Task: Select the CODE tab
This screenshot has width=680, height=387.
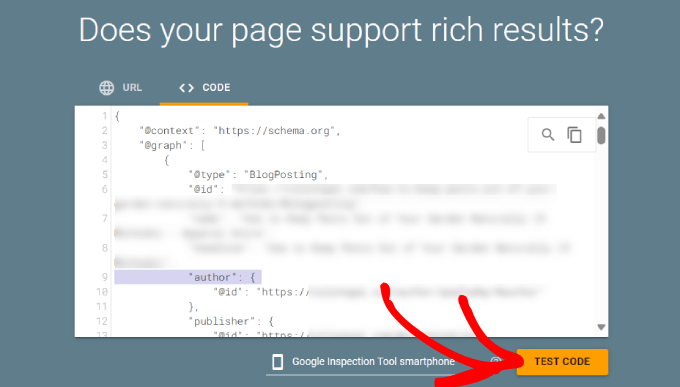Action: click(204, 88)
